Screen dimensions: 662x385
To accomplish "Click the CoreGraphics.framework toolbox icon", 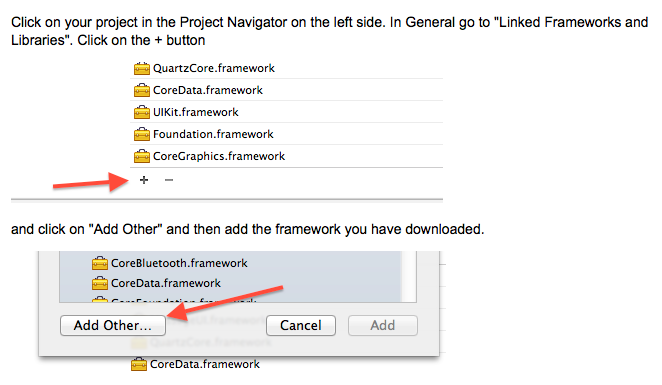I will pyautogui.click(x=141, y=156).
